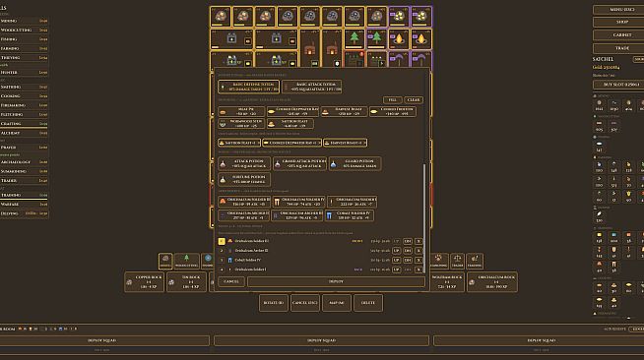This screenshot has height=360, width=644.
Task: Select the Orichalcum Rock build card
Action: [492, 282]
